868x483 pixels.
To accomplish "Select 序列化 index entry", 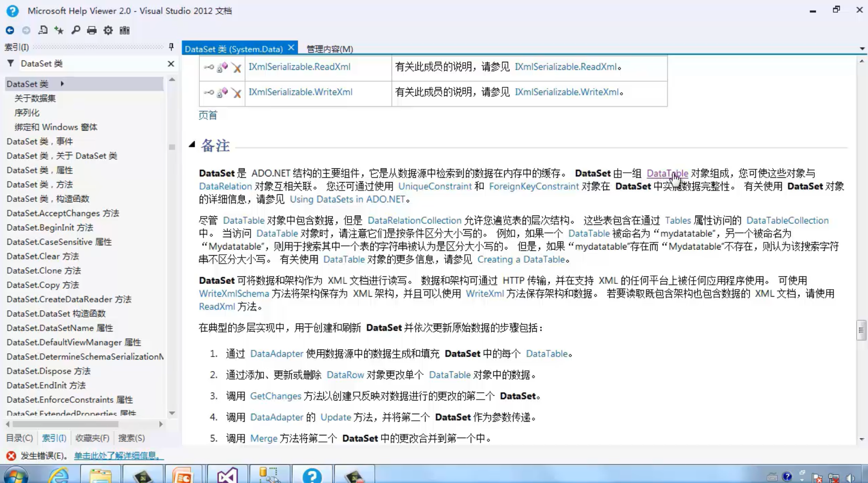I will click(27, 113).
